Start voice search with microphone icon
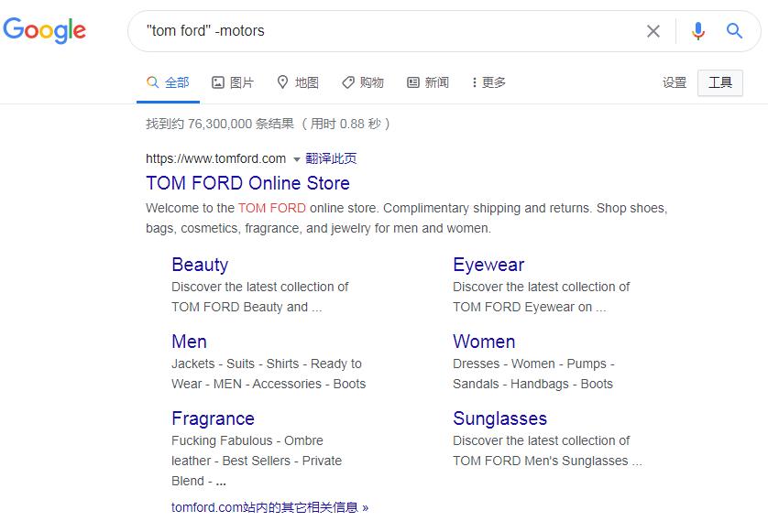This screenshot has height=532, width=768. click(x=698, y=31)
